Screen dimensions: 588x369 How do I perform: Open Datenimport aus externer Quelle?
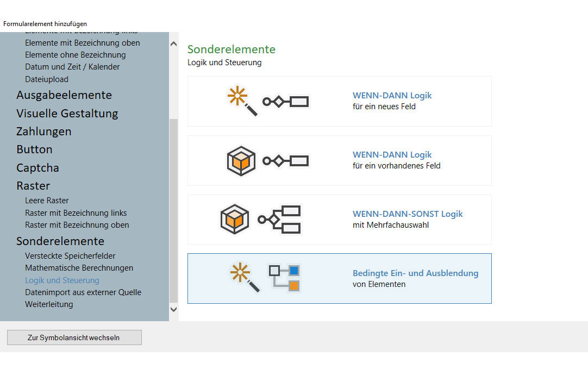pyautogui.click(x=83, y=292)
